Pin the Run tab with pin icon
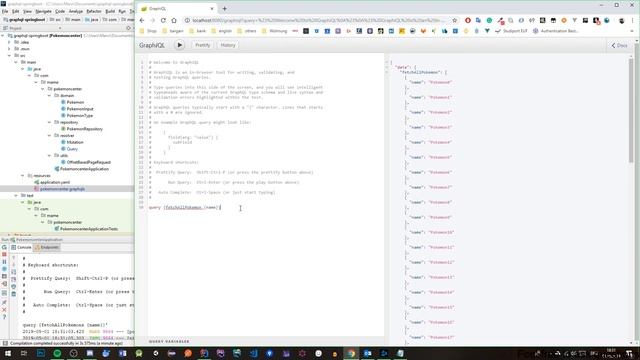This screenshot has width=640, height=360. coord(4,302)
